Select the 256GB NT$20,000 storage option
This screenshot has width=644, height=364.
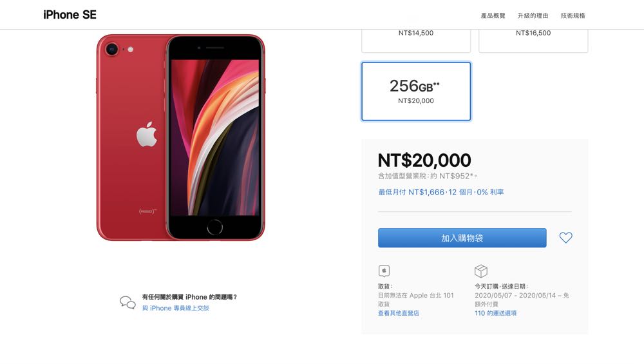click(416, 91)
